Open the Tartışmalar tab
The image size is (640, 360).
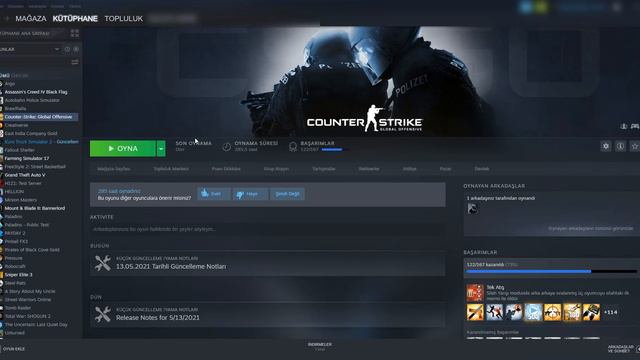point(324,169)
